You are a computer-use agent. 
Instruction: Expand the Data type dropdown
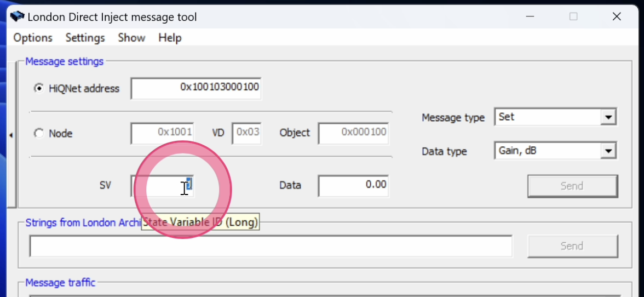[x=607, y=151]
